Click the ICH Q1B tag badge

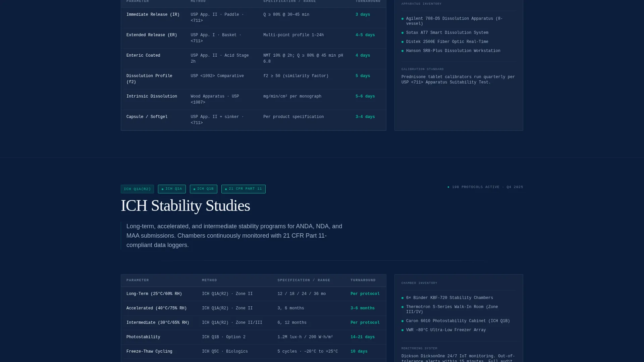[204, 189]
